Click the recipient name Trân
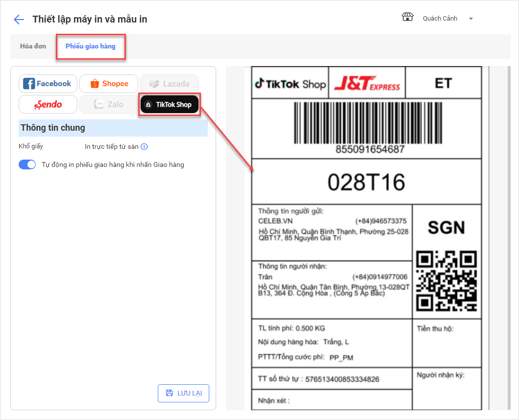Image resolution: width=519 pixels, height=420 pixels. tap(265, 277)
